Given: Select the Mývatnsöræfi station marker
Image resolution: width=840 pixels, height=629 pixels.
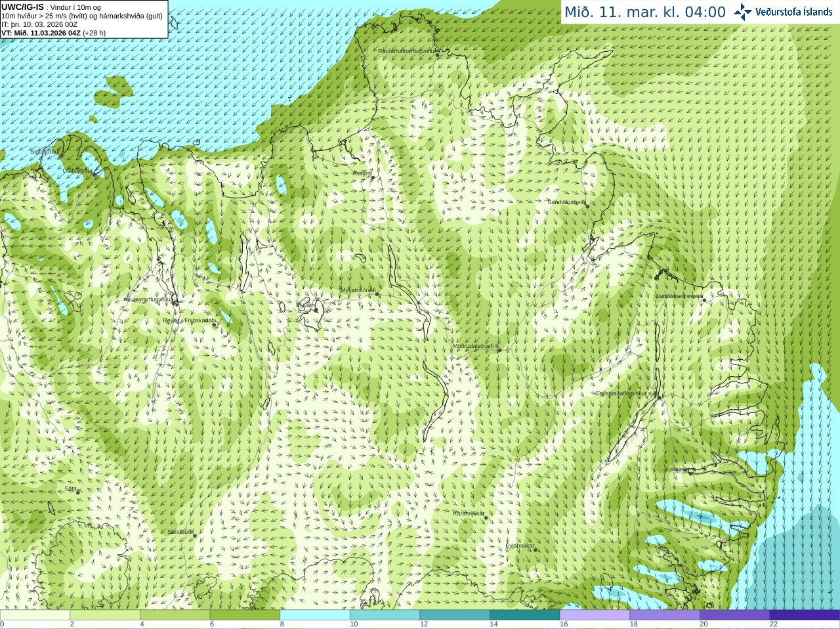Looking at the screenshot, I should 377,293.
